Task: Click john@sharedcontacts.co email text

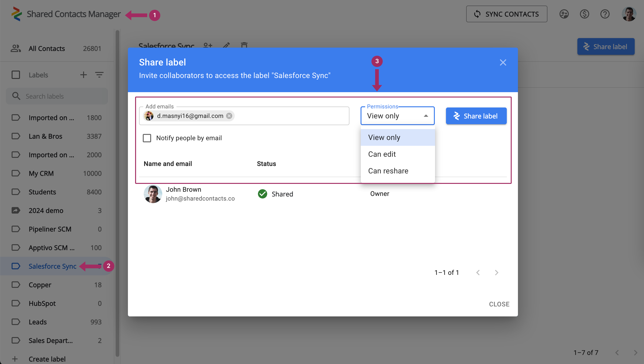Action: click(200, 198)
